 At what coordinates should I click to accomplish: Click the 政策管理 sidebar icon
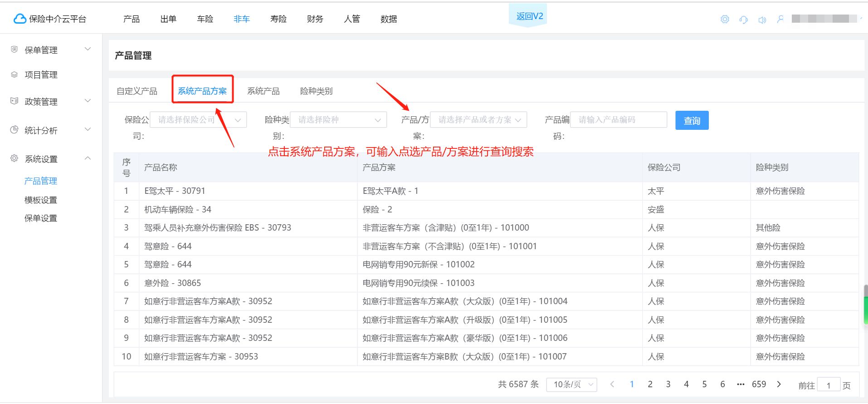tap(15, 101)
